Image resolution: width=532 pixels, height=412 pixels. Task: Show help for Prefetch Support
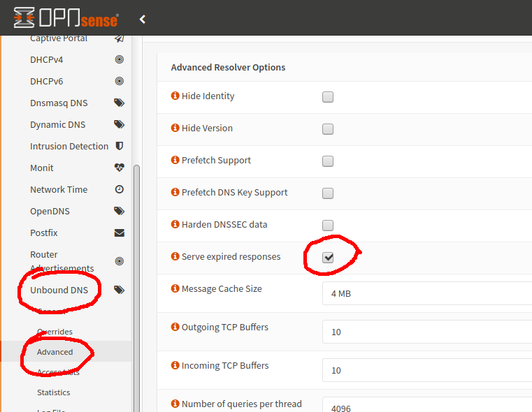click(175, 160)
